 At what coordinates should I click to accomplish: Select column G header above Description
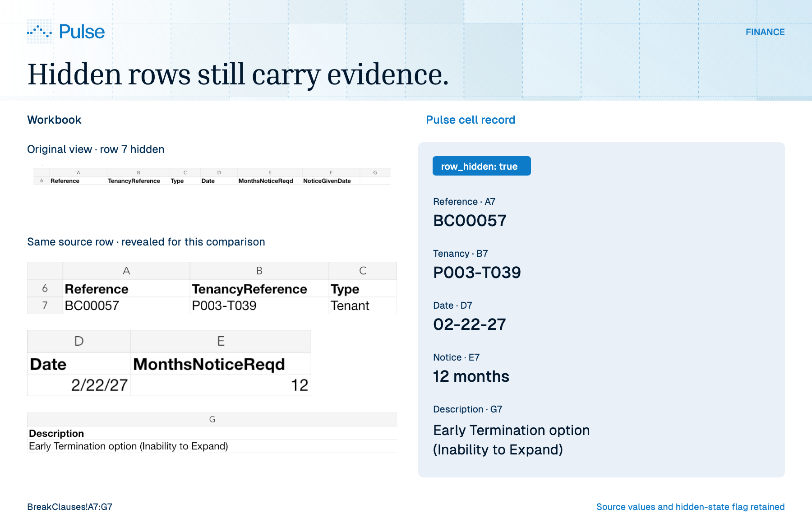coord(212,419)
